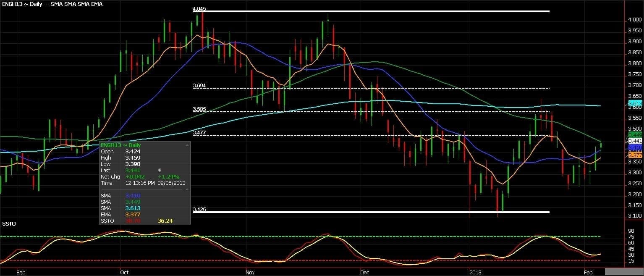Select the 3.125 support line label

[199, 209]
